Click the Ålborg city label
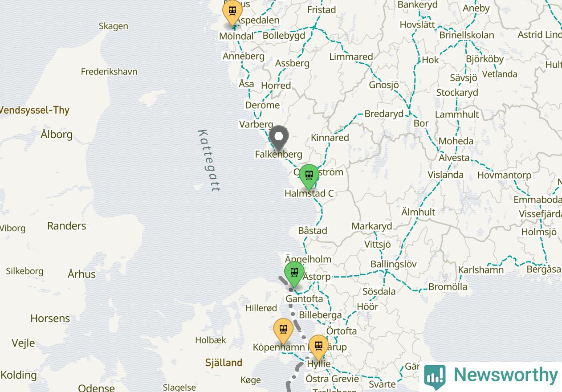This screenshot has height=392, width=562. click(x=57, y=134)
